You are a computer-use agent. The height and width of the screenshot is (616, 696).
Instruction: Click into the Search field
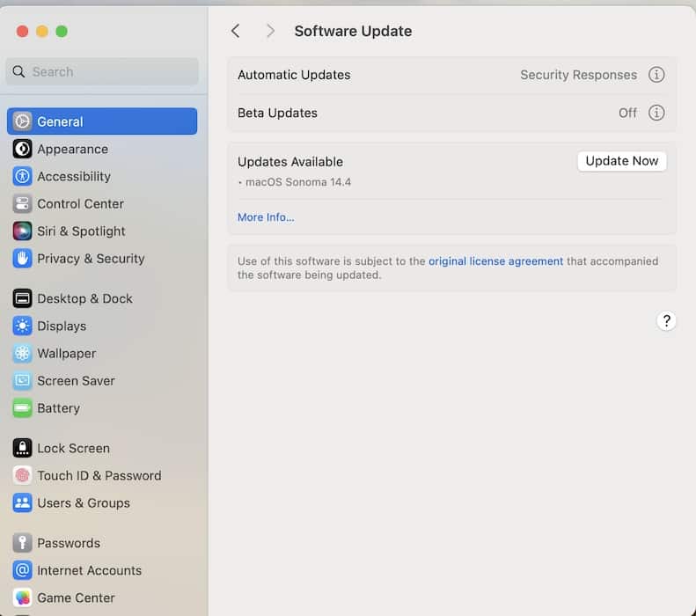[x=102, y=71]
